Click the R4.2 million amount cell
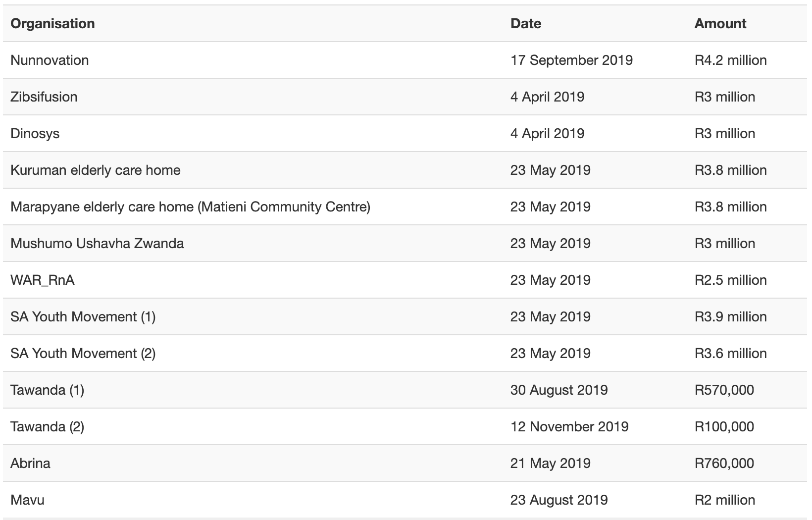812x520 pixels. (731, 60)
